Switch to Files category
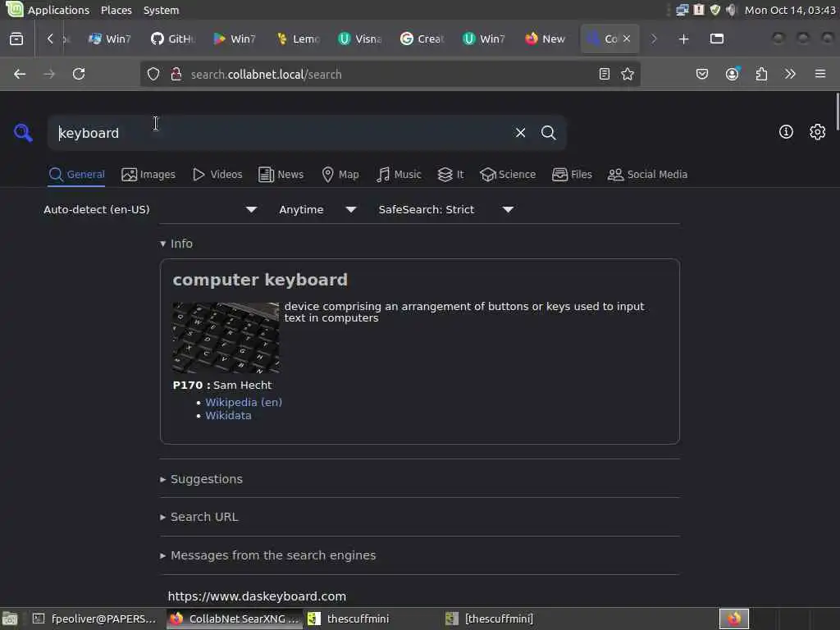The image size is (840, 630). [x=572, y=174]
